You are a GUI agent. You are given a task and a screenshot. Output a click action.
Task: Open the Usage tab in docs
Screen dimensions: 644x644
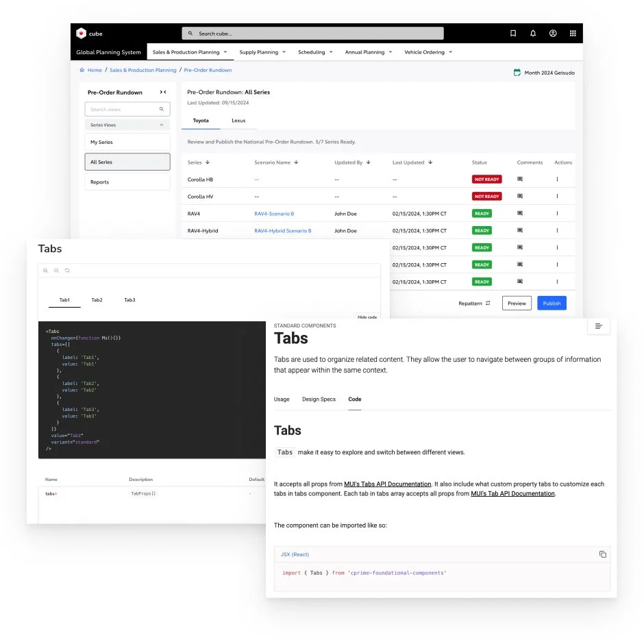[x=282, y=399]
